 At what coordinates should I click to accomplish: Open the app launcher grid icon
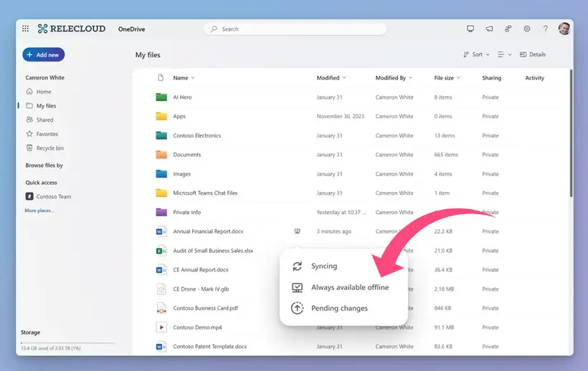[x=25, y=29]
